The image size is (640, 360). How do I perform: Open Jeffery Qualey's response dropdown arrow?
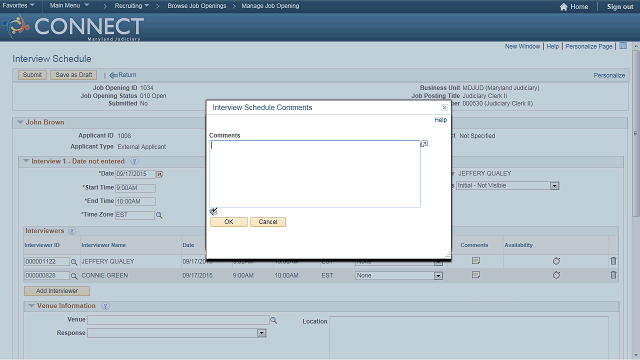[x=438, y=262]
